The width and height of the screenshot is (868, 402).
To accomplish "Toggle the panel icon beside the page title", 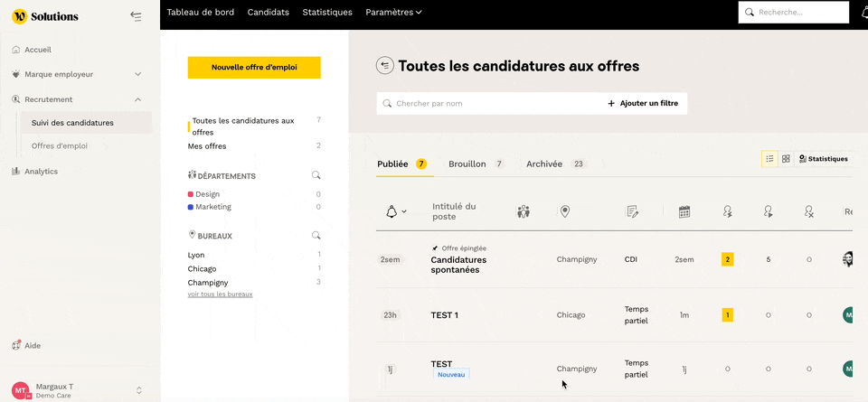I will [x=384, y=65].
